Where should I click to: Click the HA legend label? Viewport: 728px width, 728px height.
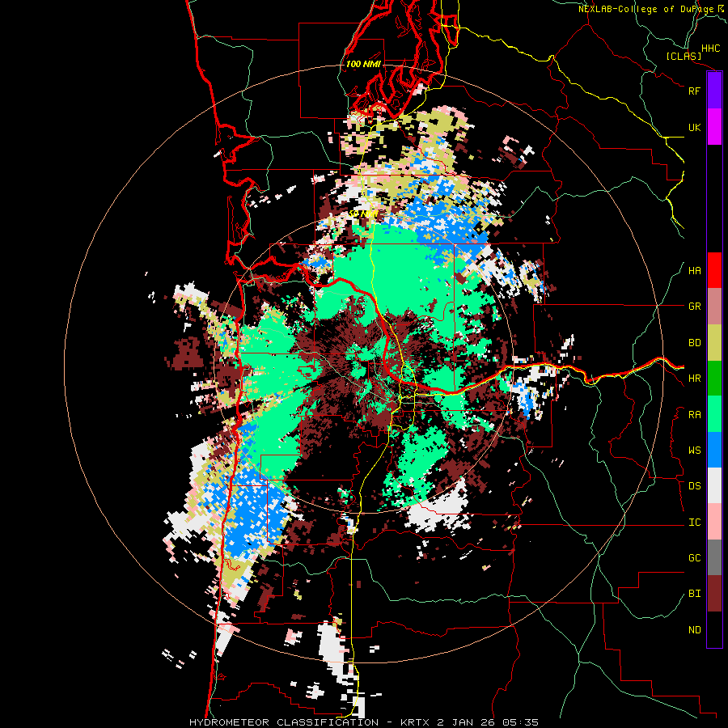point(694,271)
